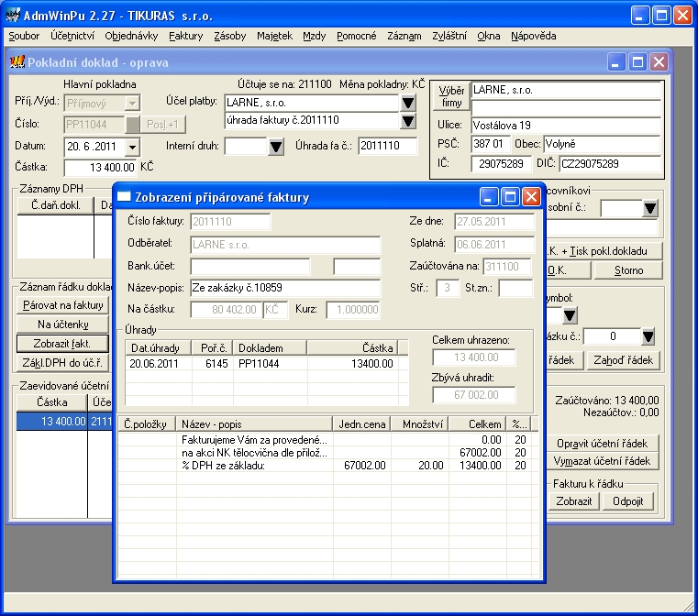The height and width of the screenshot is (616, 698).
Task: Open the Faktury menu
Action: click(x=185, y=36)
